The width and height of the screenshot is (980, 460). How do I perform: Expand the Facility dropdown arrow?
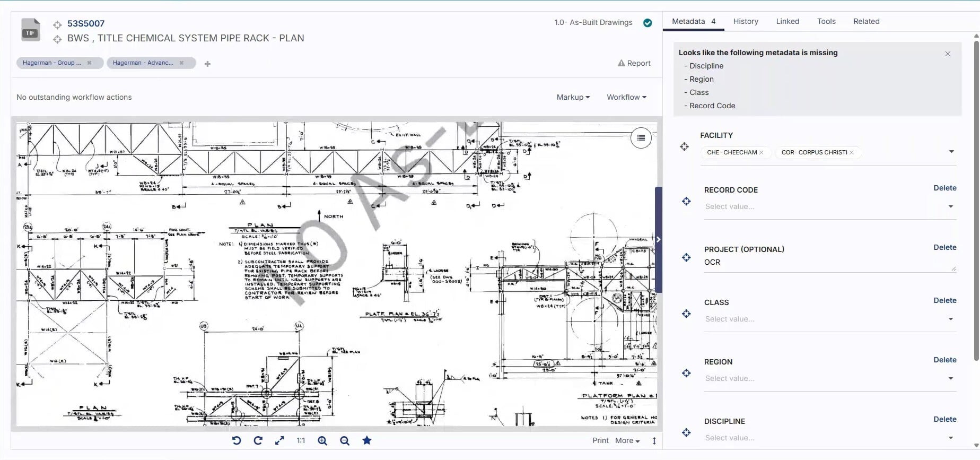click(x=951, y=152)
